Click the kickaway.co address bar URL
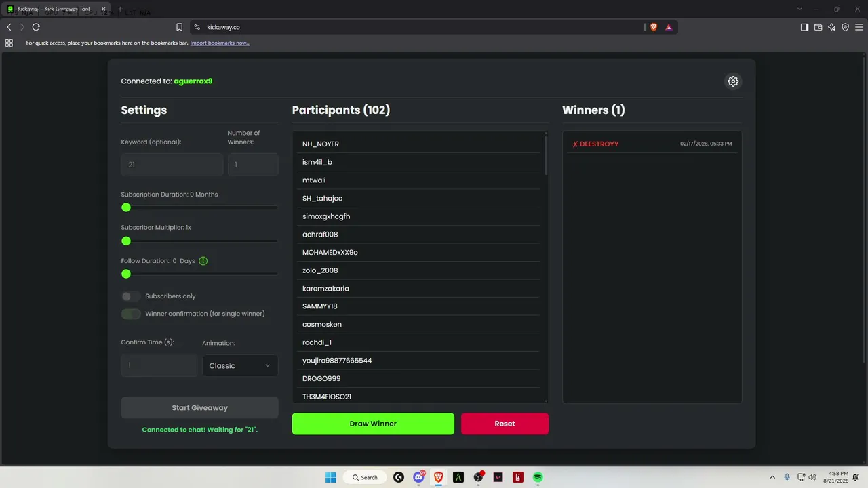 point(223,27)
